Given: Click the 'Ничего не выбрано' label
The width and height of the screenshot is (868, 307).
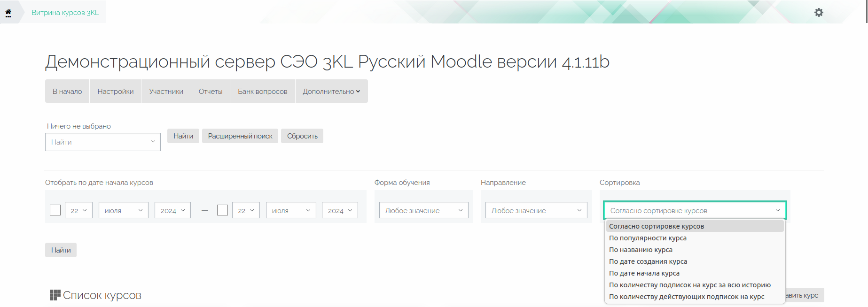Looking at the screenshot, I should click(79, 126).
